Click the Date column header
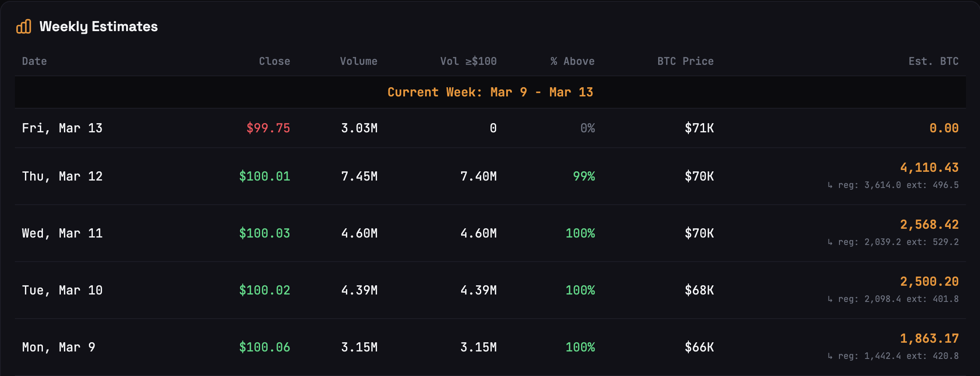The width and height of the screenshot is (980, 376). [x=35, y=61]
